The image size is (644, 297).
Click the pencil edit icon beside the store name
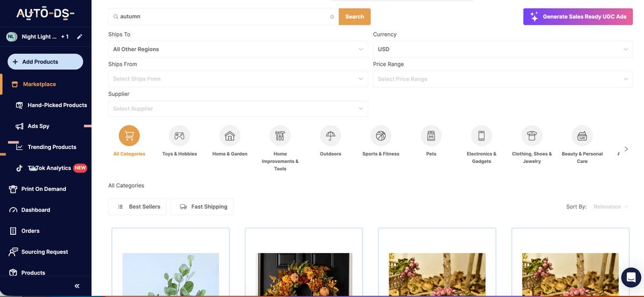point(79,37)
